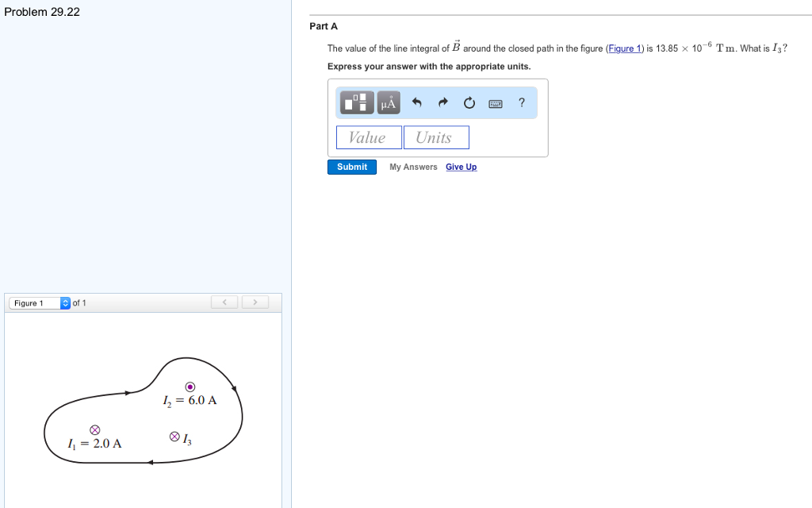Open keyboard shortcuts icon
The height and width of the screenshot is (508, 812).
coord(496,104)
